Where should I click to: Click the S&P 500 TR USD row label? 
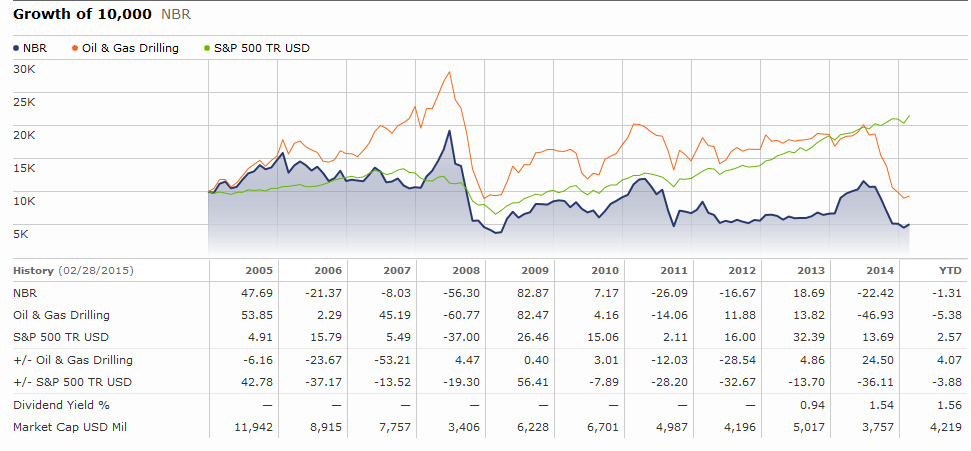click(x=61, y=337)
